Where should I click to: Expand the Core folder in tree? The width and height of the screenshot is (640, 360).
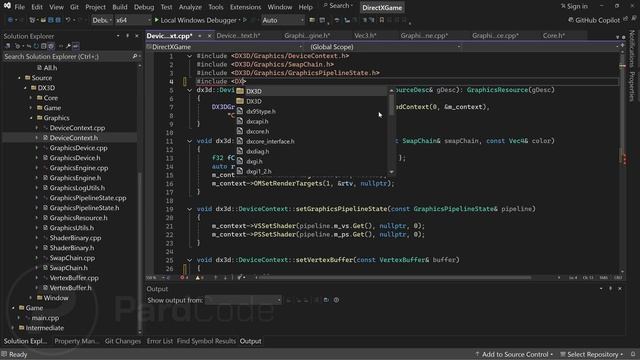pos(31,98)
